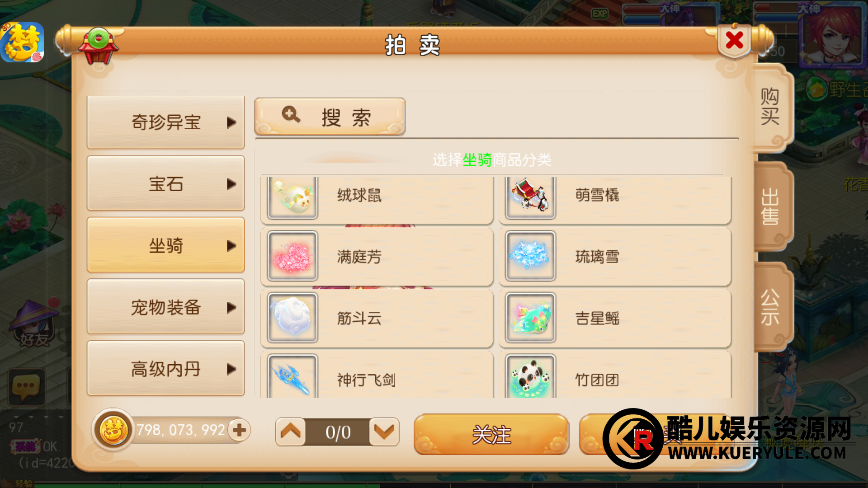868x488 pixels.
Task: Expand the 奇珍异宝 category
Action: coord(165,122)
